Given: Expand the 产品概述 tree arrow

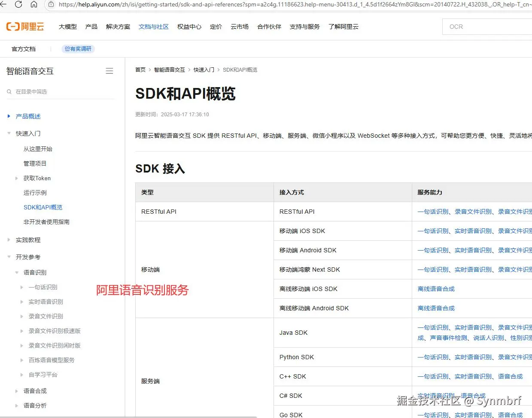Looking at the screenshot, I should click(9, 116).
